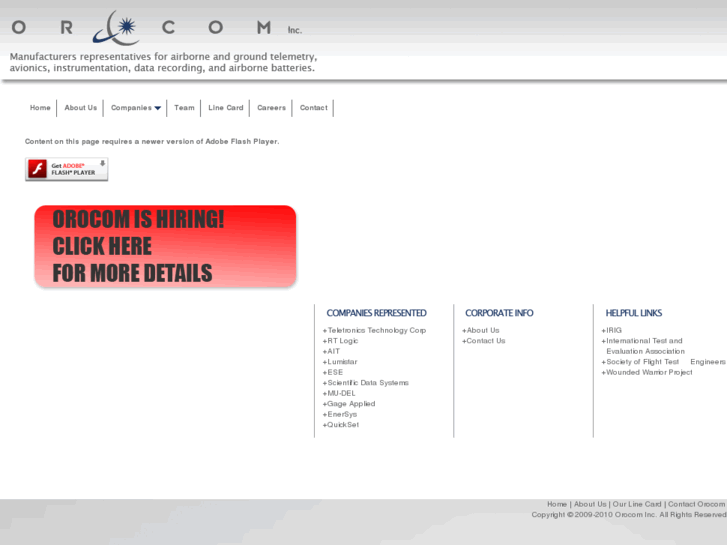The height and width of the screenshot is (545, 727).
Task: Open Contact Us under Corporate Info
Action: click(484, 341)
